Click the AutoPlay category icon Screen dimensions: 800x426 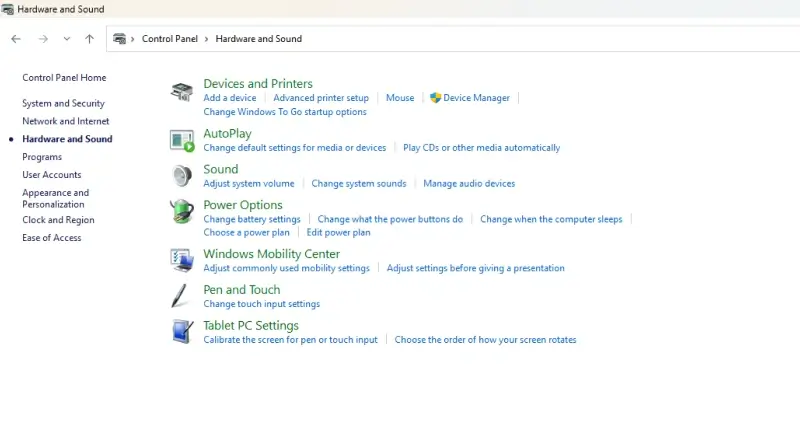pos(182,140)
